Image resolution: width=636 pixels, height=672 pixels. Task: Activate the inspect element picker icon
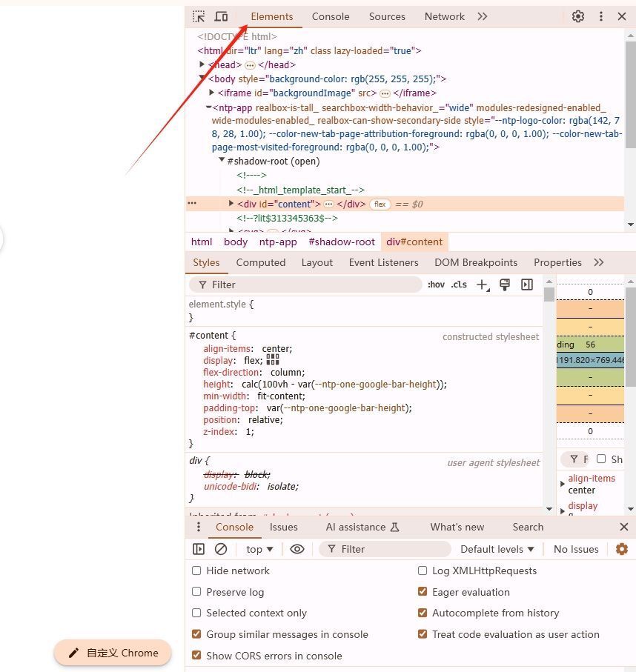[x=199, y=16]
